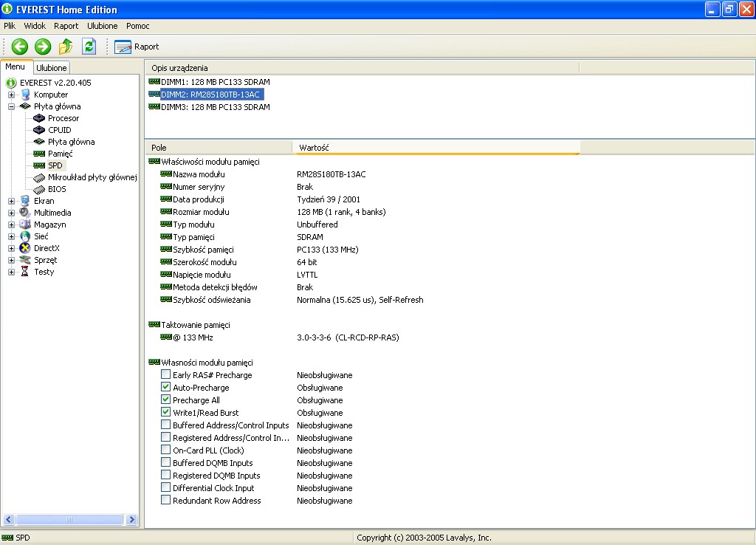The height and width of the screenshot is (545, 756).
Task: Select the Multimedia category
Action: tap(52, 213)
